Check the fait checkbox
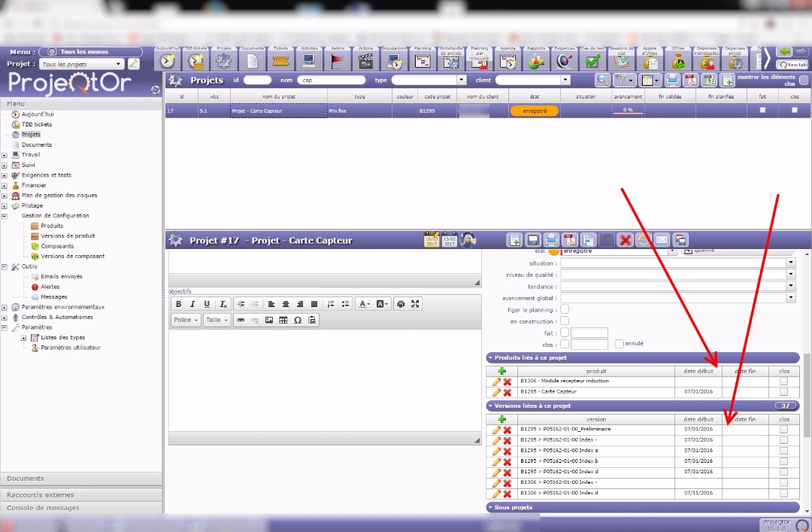The width and height of the screenshot is (812, 532). click(565, 333)
